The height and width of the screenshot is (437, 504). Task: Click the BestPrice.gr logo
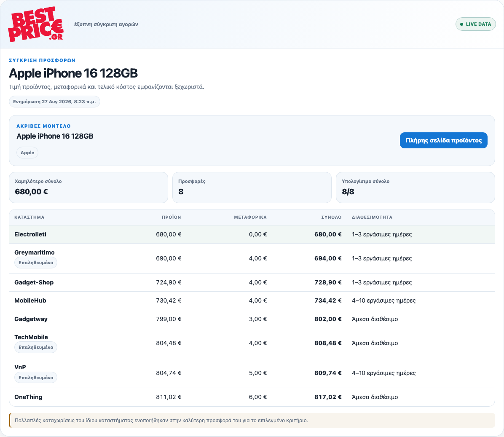[36, 24]
